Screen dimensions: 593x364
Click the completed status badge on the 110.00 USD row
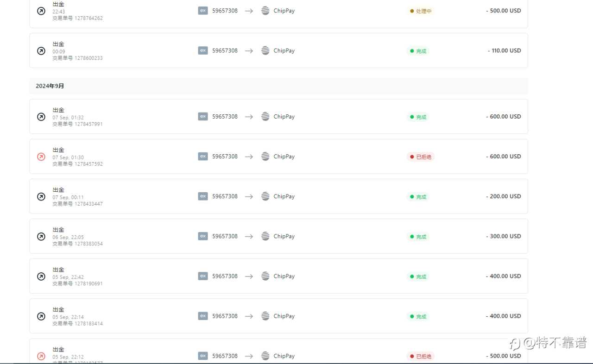[x=418, y=51]
